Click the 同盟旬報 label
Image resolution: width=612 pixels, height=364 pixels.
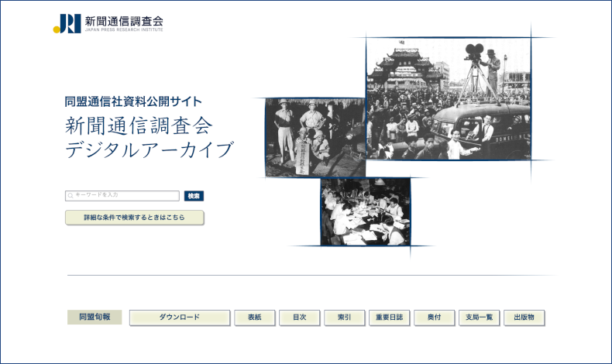pyautogui.click(x=95, y=318)
